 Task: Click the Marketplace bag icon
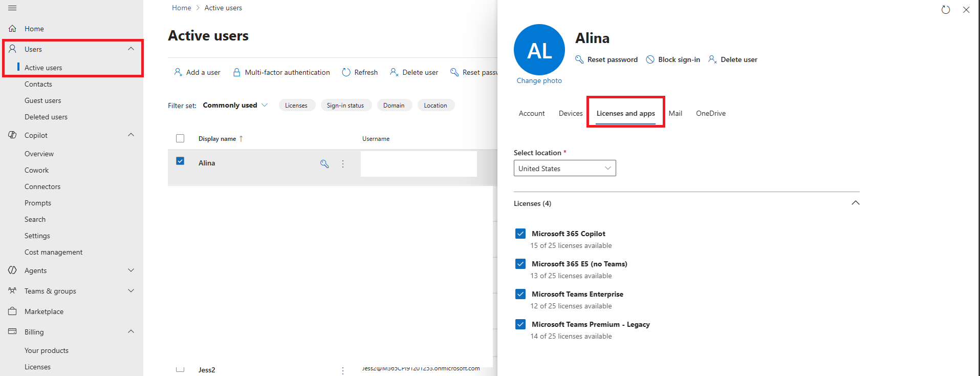tap(12, 311)
